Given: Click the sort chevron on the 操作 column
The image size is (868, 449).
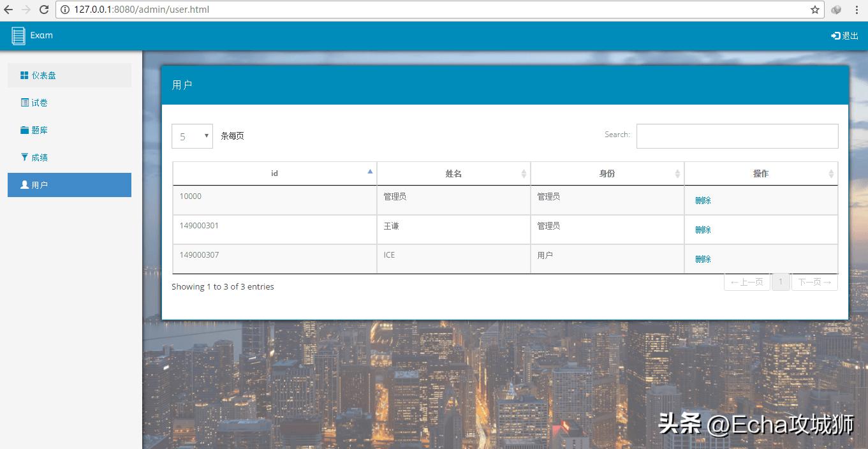Looking at the screenshot, I should [832, 173].
